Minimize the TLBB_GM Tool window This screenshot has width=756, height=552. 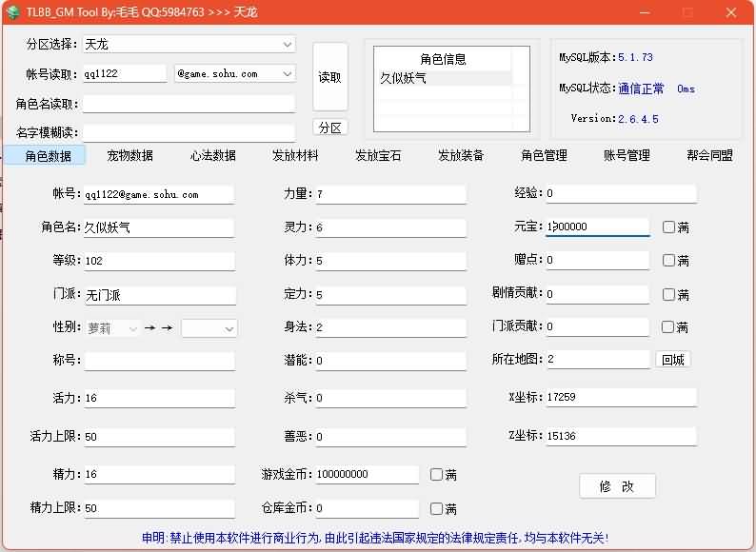click(x=645, y=12)
